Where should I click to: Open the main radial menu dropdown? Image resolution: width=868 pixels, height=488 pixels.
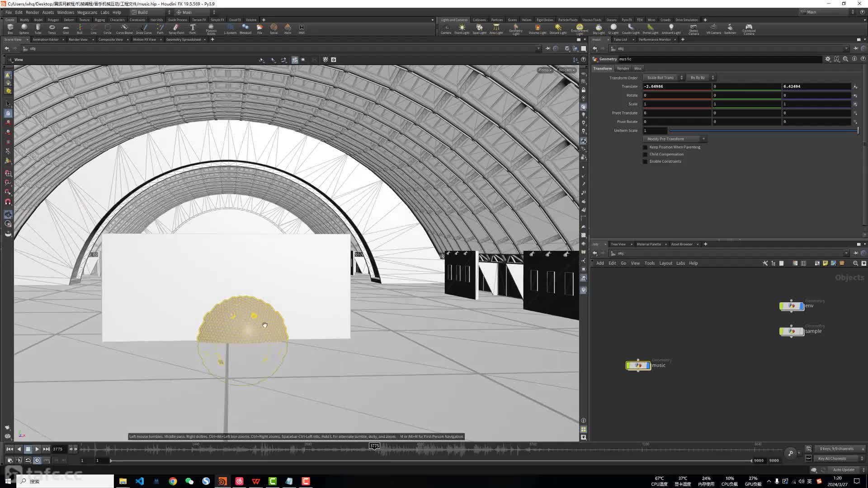click(195, 12)
